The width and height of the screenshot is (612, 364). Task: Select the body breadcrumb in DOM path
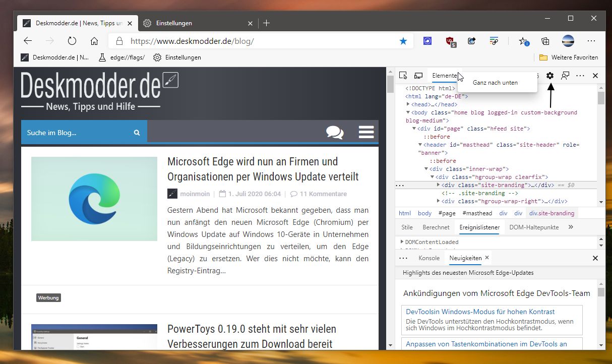pos(424,213)
